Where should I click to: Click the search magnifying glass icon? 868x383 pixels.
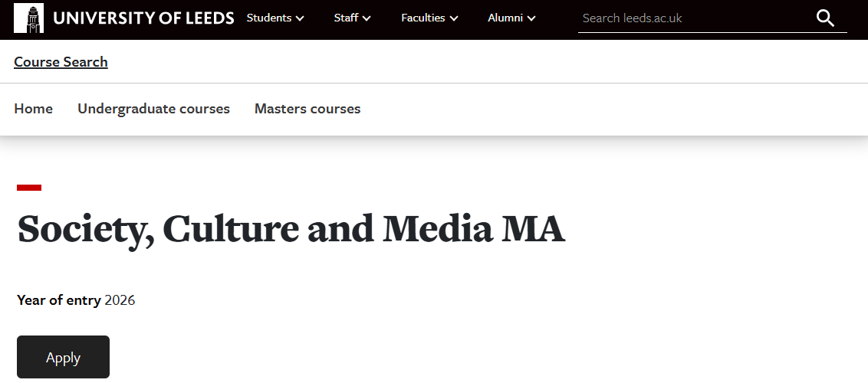[825, 18]
